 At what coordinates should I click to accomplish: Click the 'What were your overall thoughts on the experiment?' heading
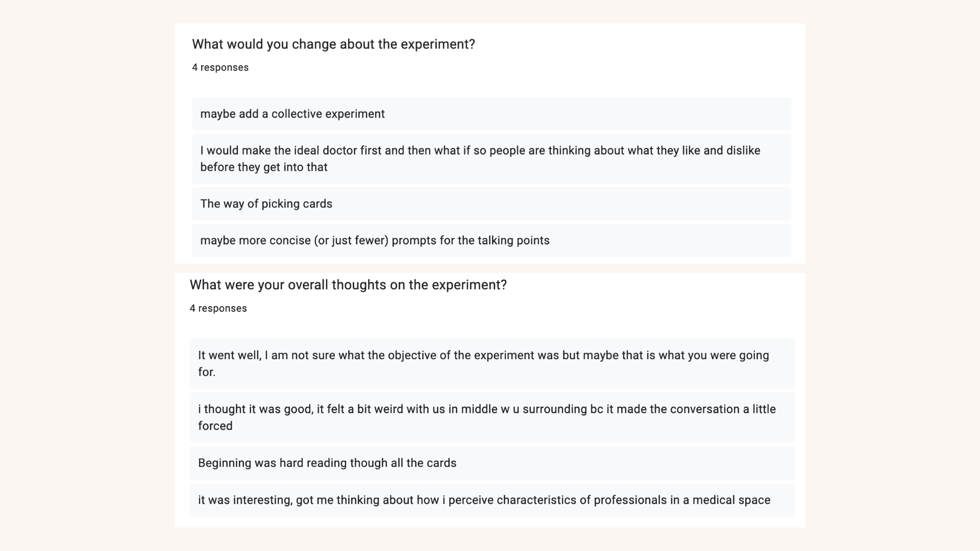tap(348, 285)
